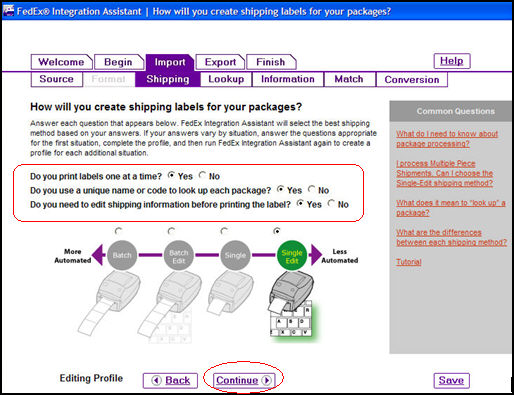Image resolution: width=514 pixels, height=395 pixels.
Task: Click the purple More Automated left arrow
Action: pyautogui.click(x=97, y=255)
